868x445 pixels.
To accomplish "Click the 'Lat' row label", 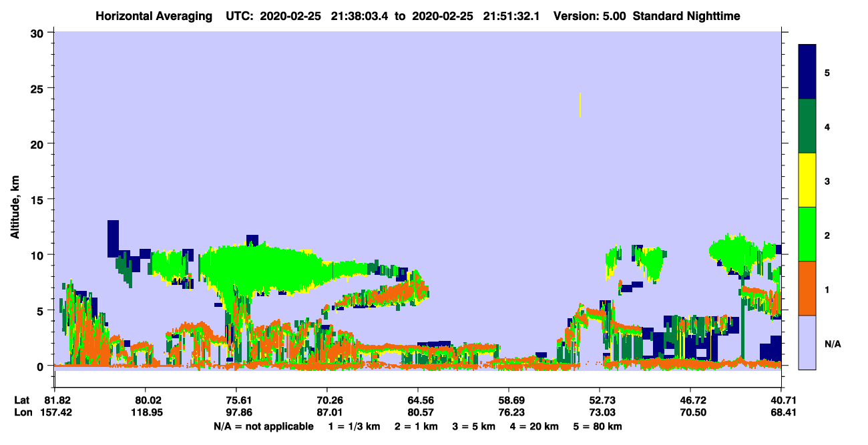I will click(22, 400).
